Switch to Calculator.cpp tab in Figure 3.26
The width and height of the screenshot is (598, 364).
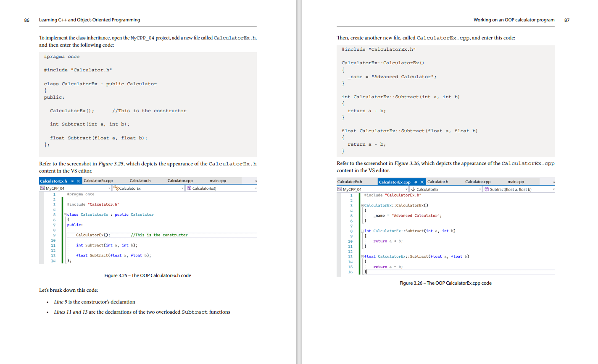tap(478, 182)
